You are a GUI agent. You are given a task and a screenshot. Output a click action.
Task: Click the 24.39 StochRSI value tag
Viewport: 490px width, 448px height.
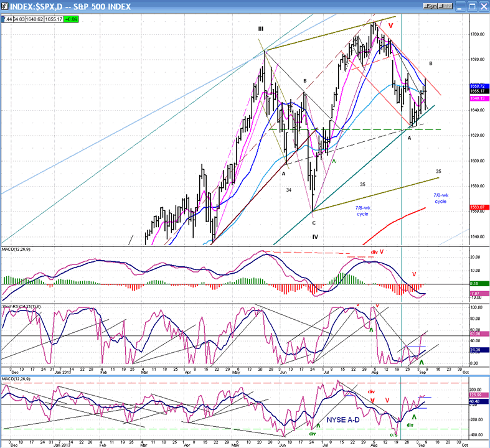point(479,350)
